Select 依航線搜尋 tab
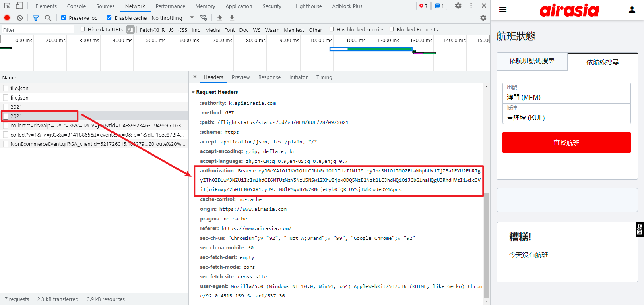 coord(603,62)
